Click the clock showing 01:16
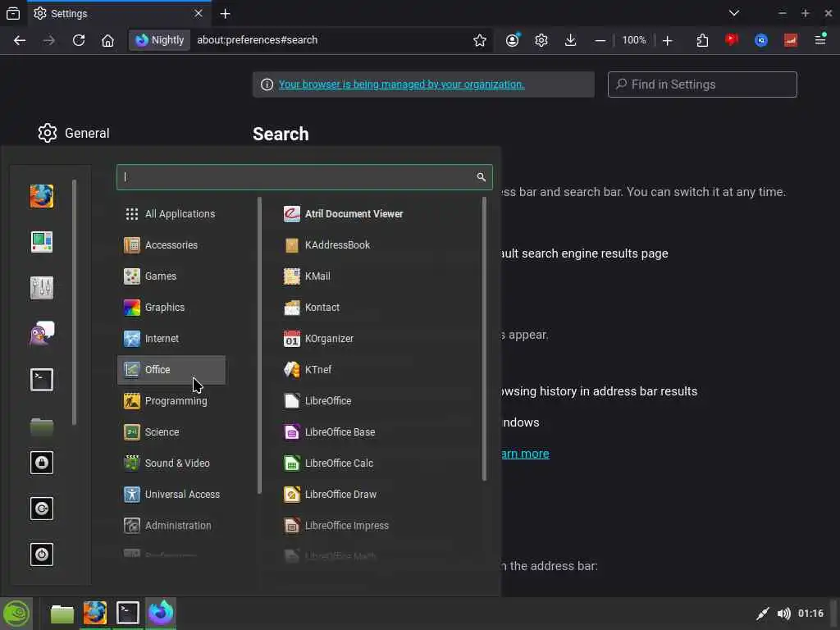This screenshot has width=840, height=630. click(x=810, y=614)
